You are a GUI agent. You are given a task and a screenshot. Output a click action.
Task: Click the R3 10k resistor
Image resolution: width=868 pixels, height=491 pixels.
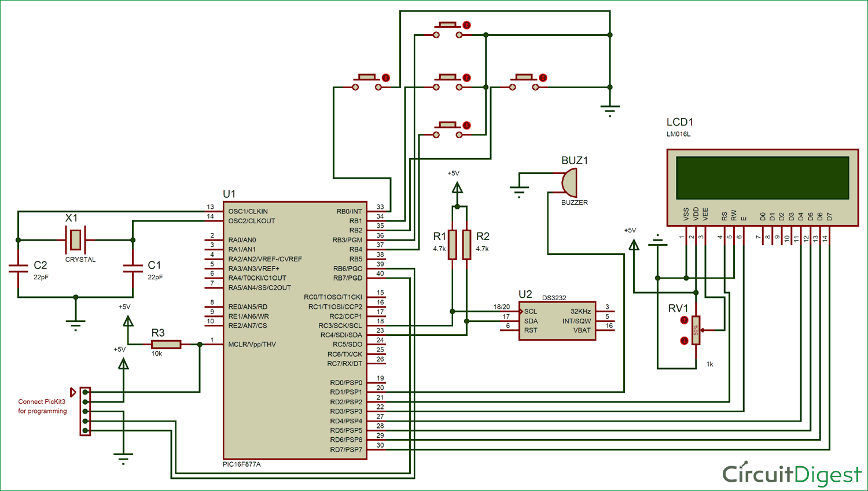point(165,343)
